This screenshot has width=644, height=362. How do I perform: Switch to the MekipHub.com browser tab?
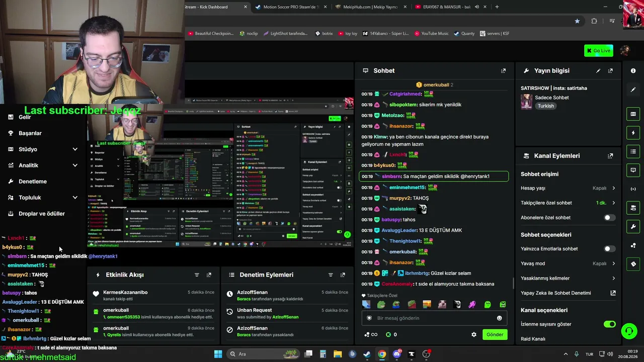(371, 7)
